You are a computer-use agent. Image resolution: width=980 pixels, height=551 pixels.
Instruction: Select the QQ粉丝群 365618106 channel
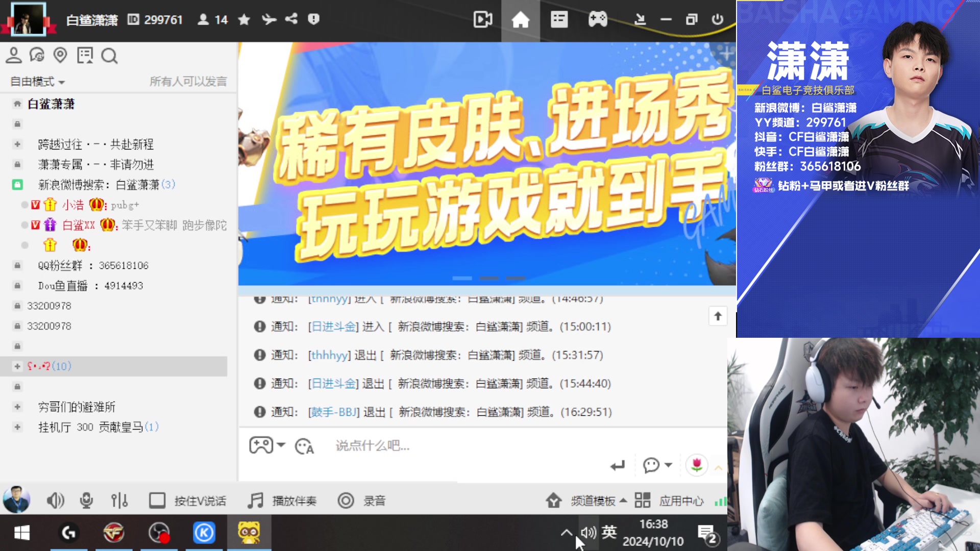click(93, 266)
